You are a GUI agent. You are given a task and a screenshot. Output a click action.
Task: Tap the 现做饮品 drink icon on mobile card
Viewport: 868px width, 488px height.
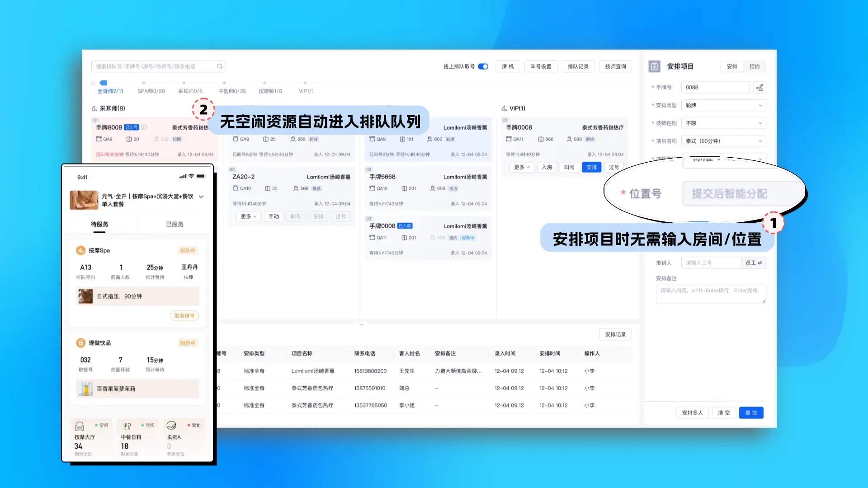coord(80,343)
